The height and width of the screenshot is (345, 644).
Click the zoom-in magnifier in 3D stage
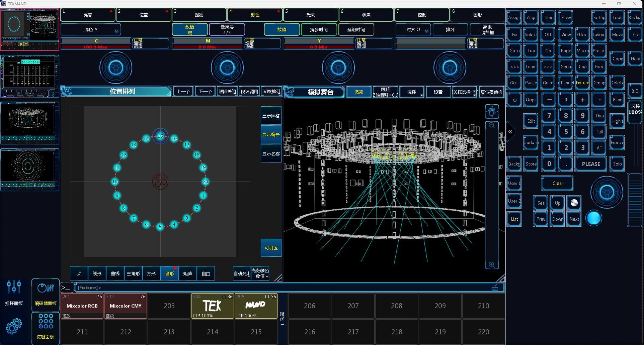coord(492,264)
